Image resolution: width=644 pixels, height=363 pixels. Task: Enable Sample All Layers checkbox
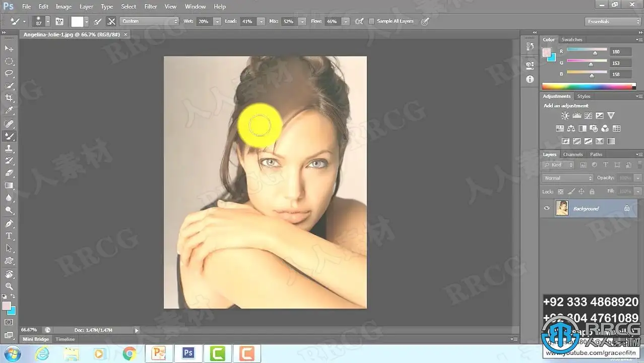(371, 21)
